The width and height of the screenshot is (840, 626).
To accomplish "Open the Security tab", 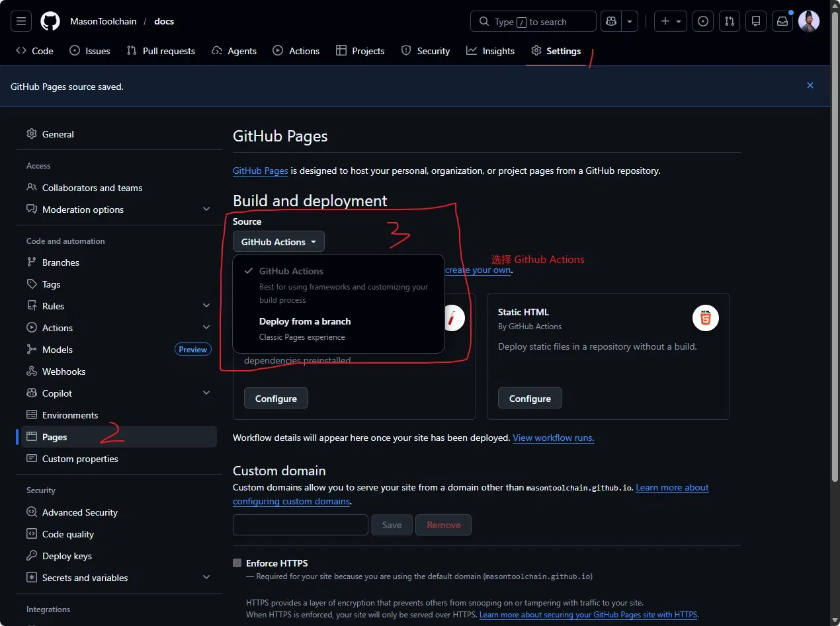I will click(425, 51).
